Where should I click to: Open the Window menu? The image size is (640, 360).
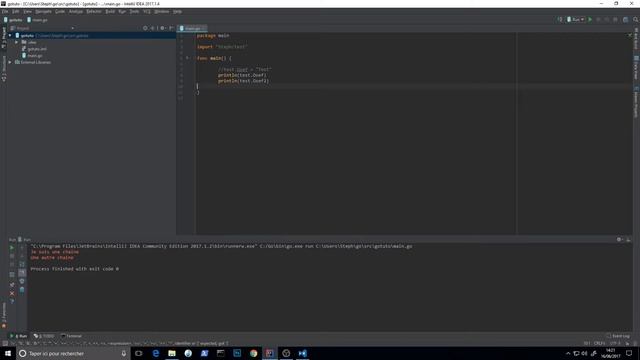(162, 11)
